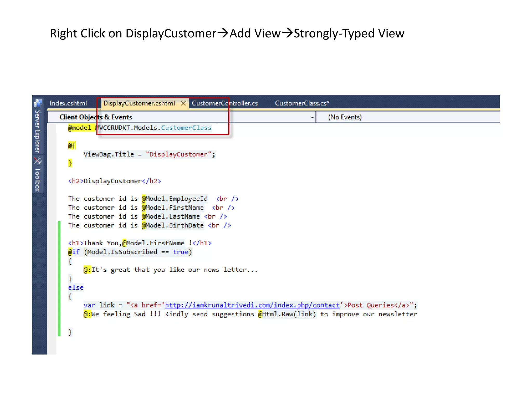Open the Toolbox panel icon
The width and height of the screenshot is (532, 399).
38,161
